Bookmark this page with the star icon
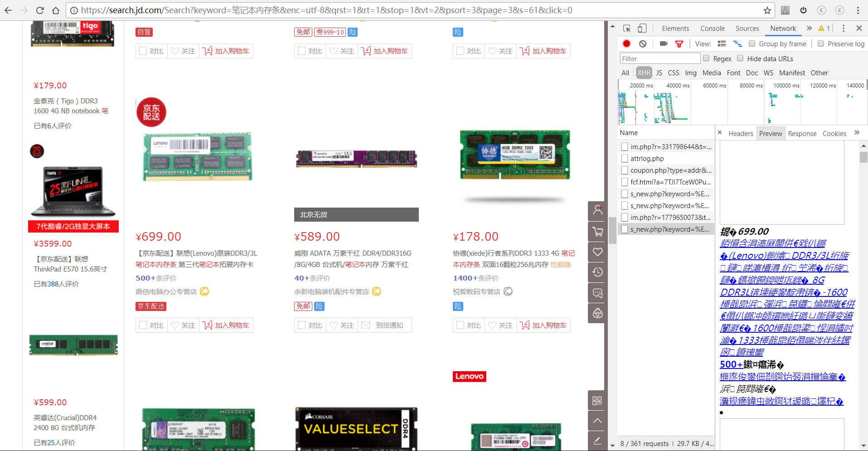Image resolution: width=868 pixels, height=451 pixels. point(767,10)
